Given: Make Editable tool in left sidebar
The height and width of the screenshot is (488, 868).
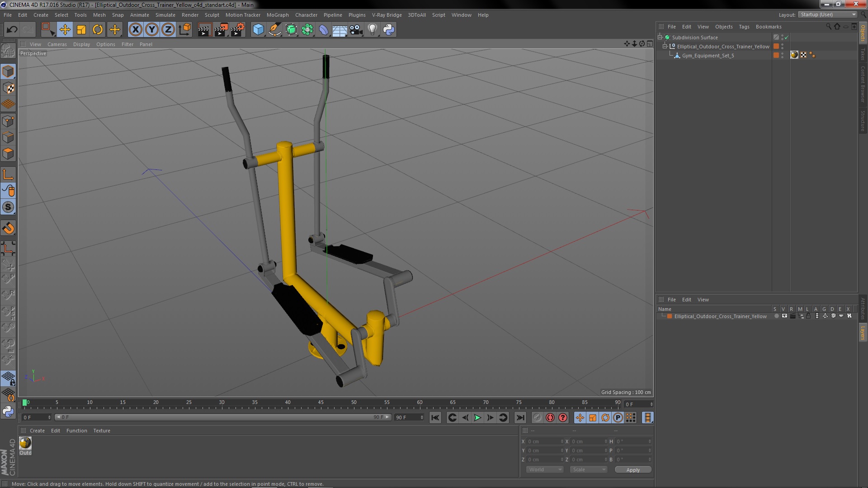Looking at the screenshot, I should 8,51.
